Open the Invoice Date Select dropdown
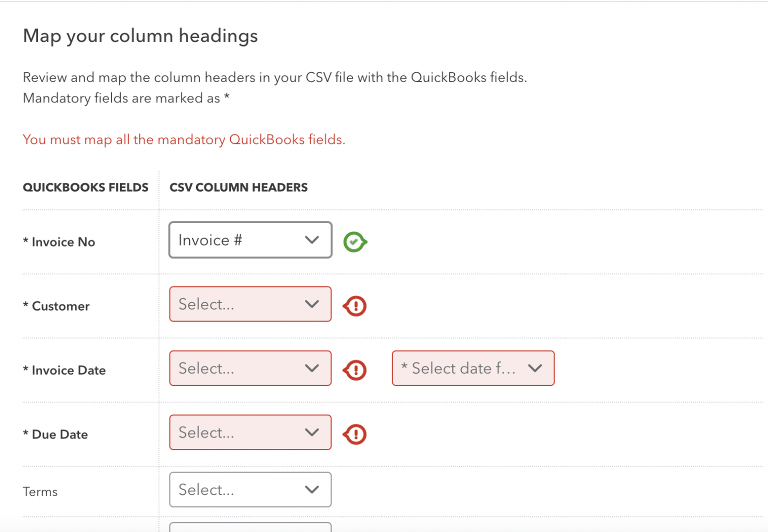Viewport: 768px width, 532px height. pos(250,368)
